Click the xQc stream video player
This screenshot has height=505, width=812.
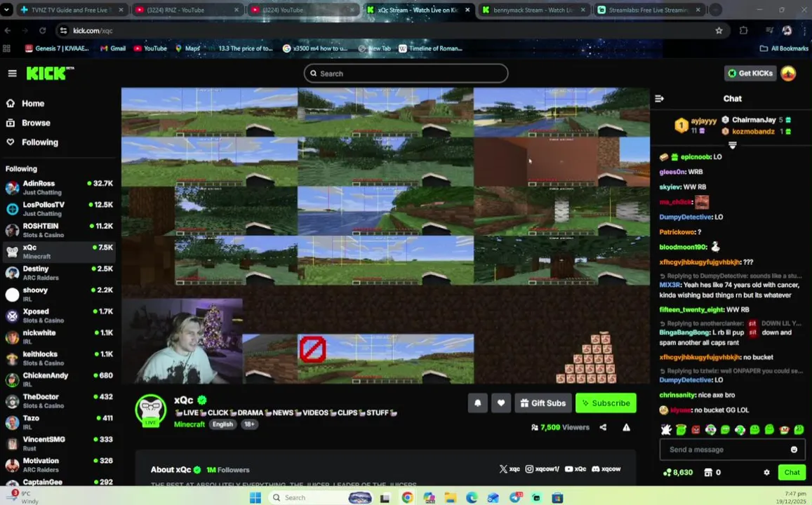[385, 236]
